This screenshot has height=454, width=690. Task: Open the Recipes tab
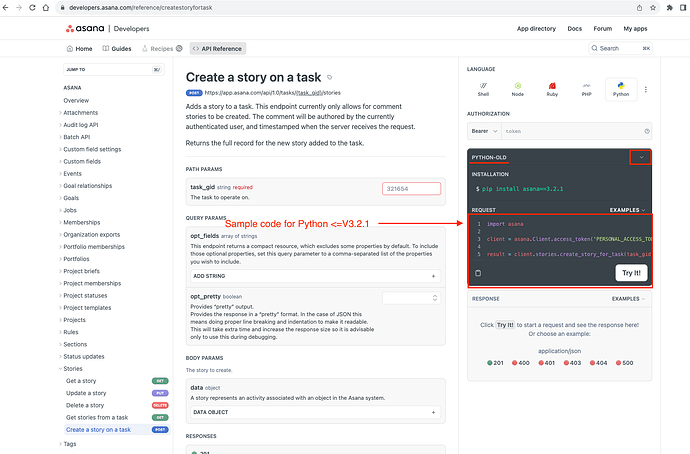[162, 48]
